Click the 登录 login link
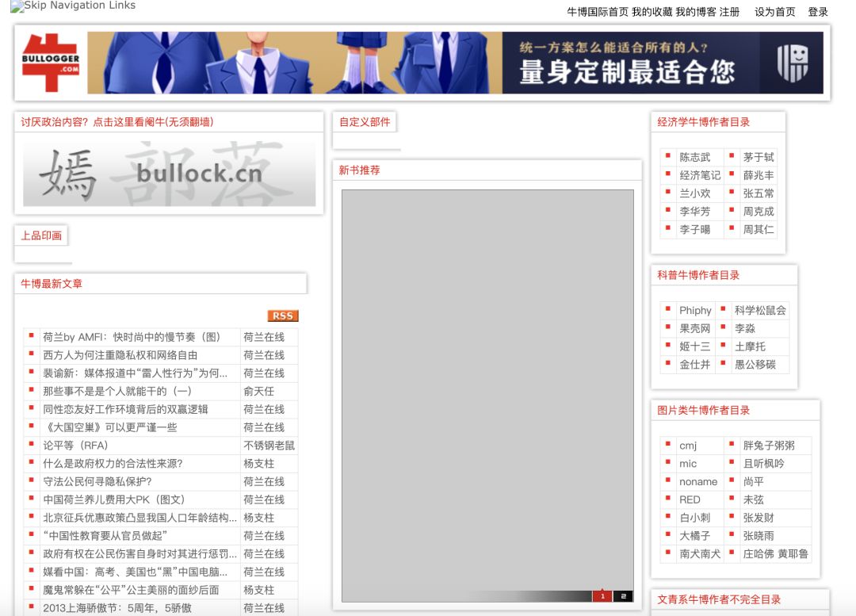The width and height of the screenshot is (856, 616). click(x=818, y=12)
